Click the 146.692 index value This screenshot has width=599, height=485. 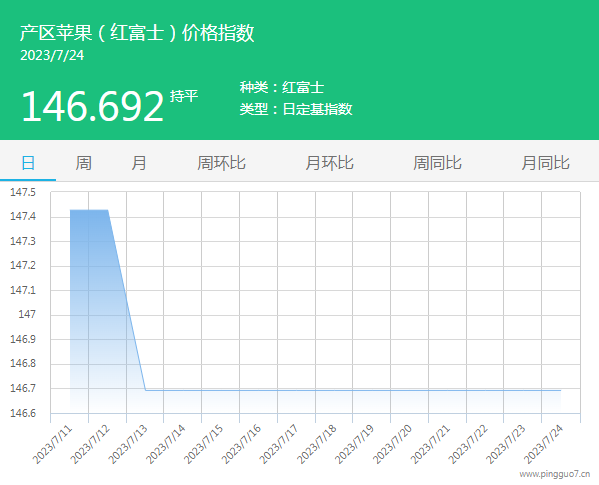point(92,106)
